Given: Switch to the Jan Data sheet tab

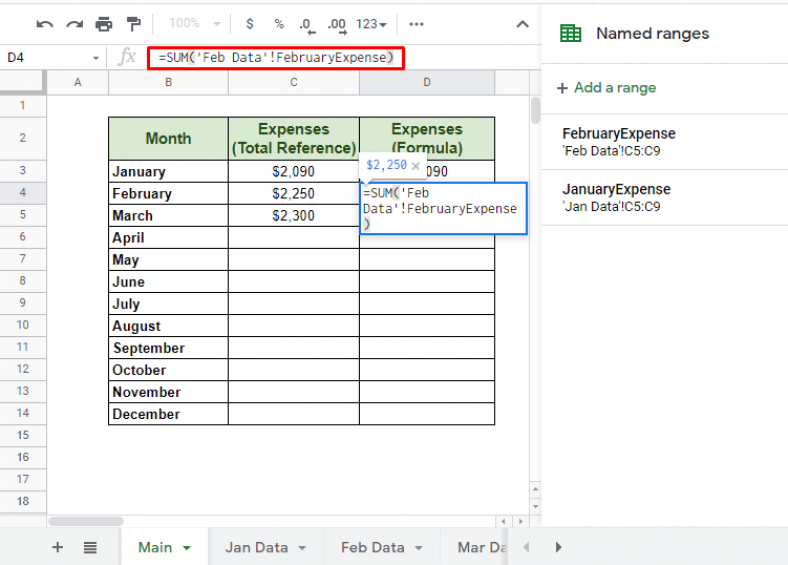Looking at the screenshot, I should (x=256, y=547).
